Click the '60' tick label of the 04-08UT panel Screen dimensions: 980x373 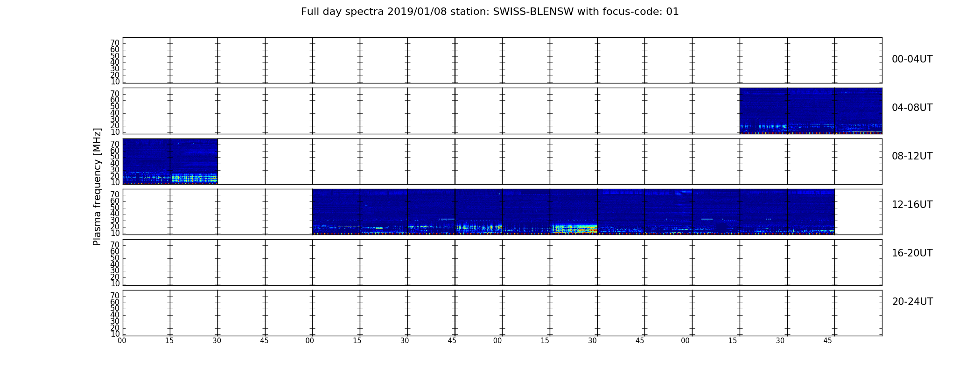click(115, 100)
